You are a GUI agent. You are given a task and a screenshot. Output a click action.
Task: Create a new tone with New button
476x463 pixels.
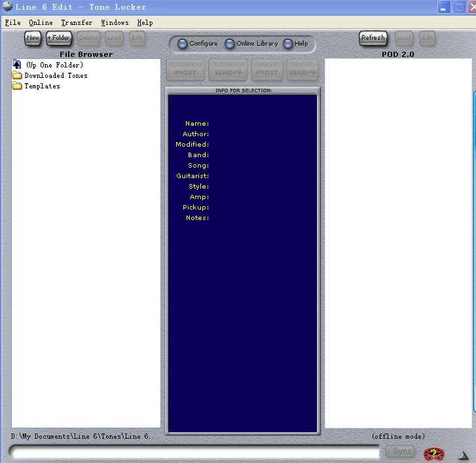[33, 38]
